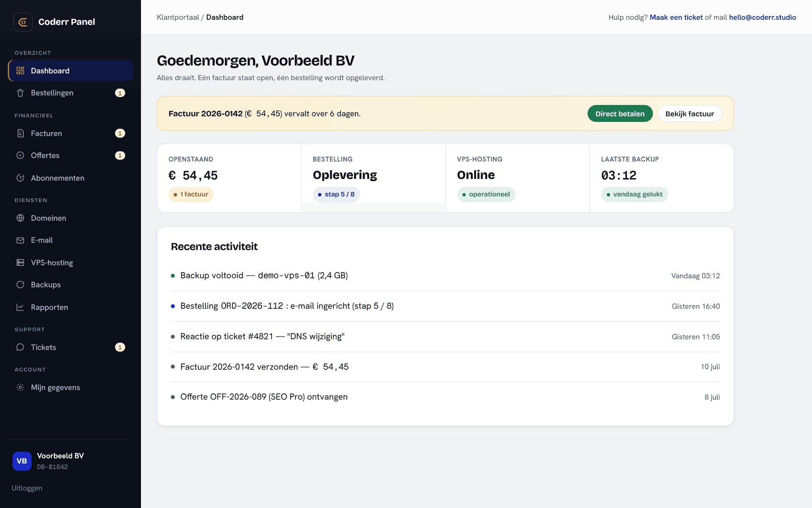Click the Bestellingen notification badge
812x508 pixels.
(120, 93)
